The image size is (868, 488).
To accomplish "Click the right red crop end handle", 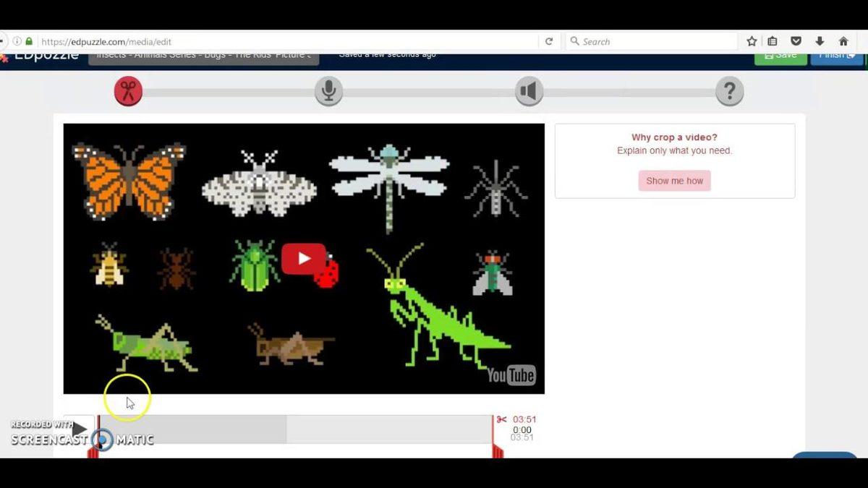I will pyautogui.click(x=497, y=450).
